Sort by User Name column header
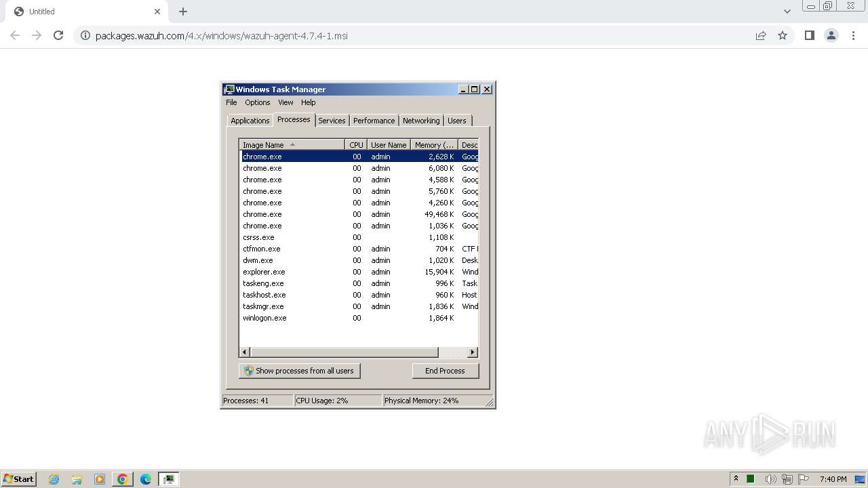 [x=389, y=145]
